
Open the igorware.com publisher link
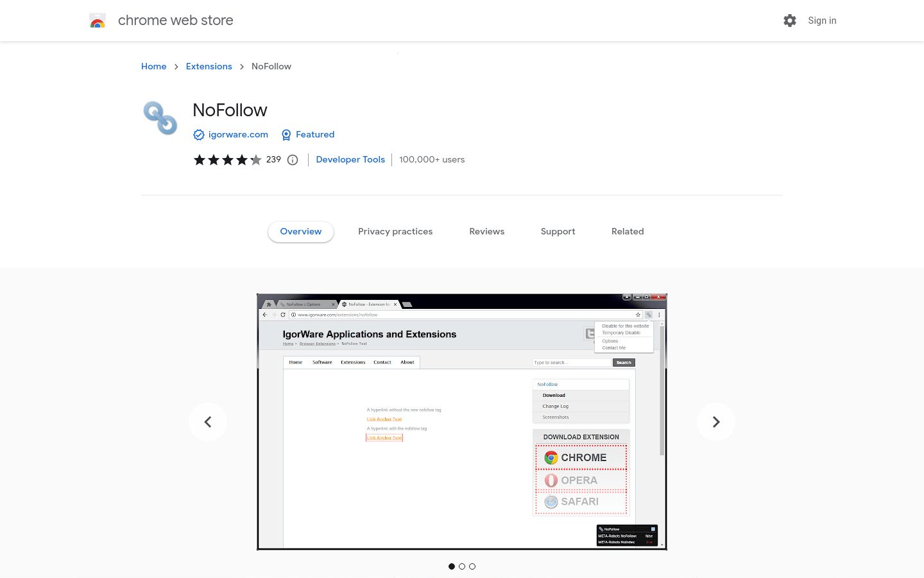tap(238, 135)
